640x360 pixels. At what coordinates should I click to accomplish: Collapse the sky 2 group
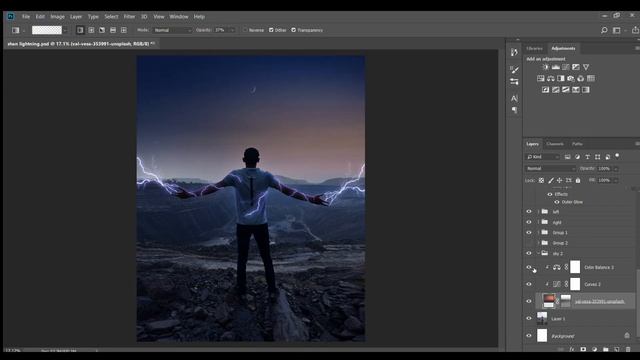(x=538, y=253)
